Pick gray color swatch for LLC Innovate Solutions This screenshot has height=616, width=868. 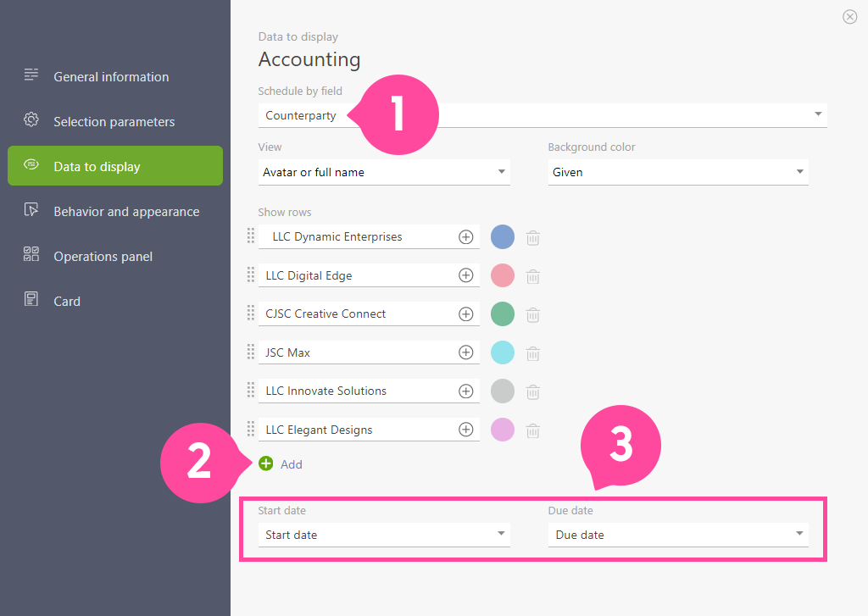(x=503, y=391)
